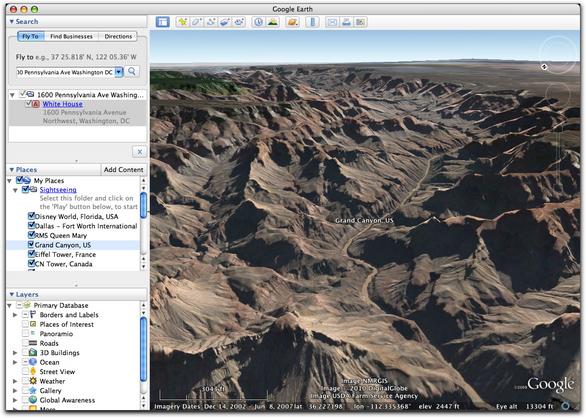Start the Record a Tour tool
Screen dimensions: 586x418
(x=239, y=22)
